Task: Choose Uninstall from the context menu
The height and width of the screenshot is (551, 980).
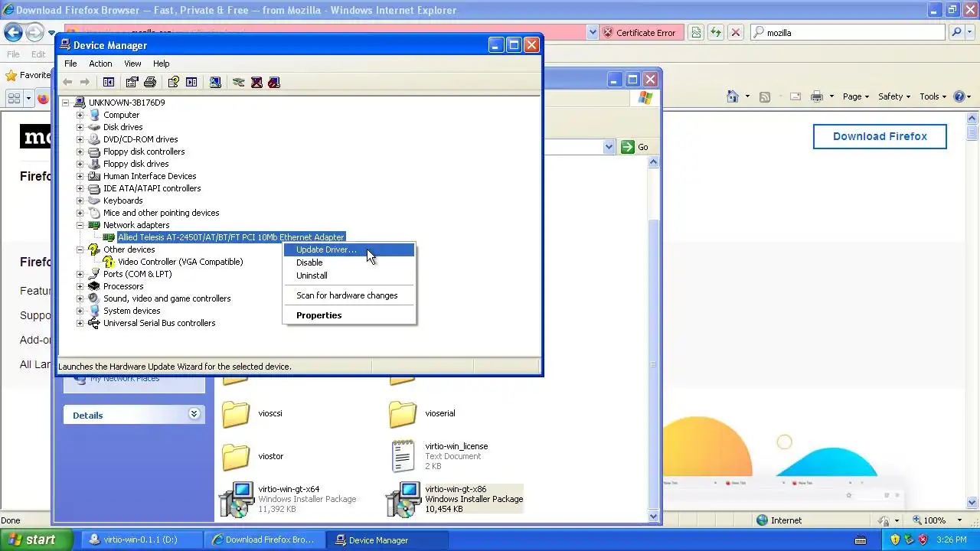Action: (349, 275)
